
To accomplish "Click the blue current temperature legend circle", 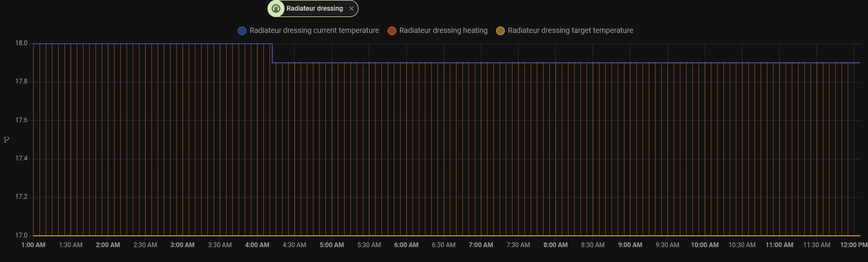I will [x=242, y=31].
